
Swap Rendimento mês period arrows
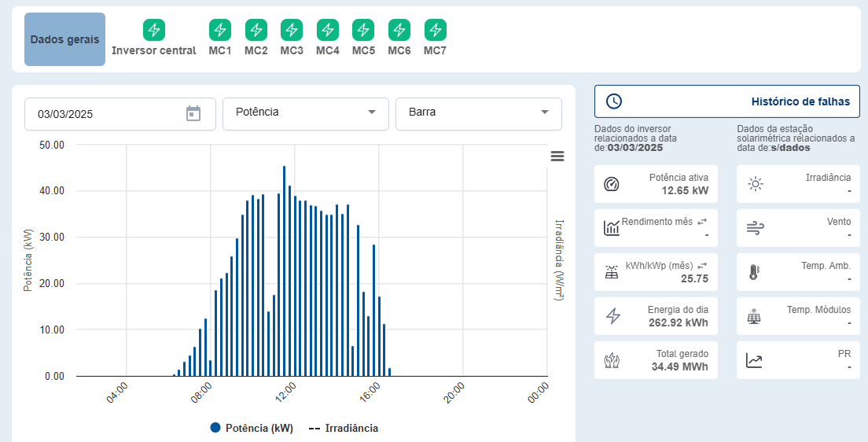click(x=702, y=222)
